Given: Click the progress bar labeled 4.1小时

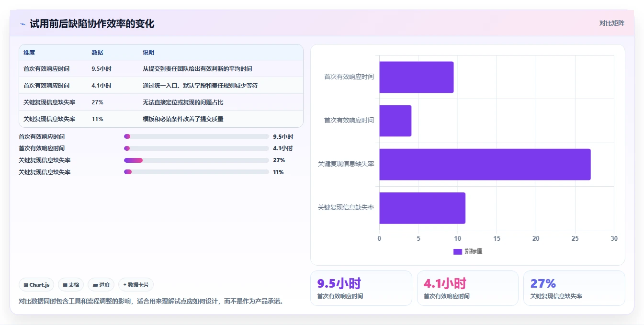Looking at the screenshot, I should pyautogui.click(x=196, y=148).
